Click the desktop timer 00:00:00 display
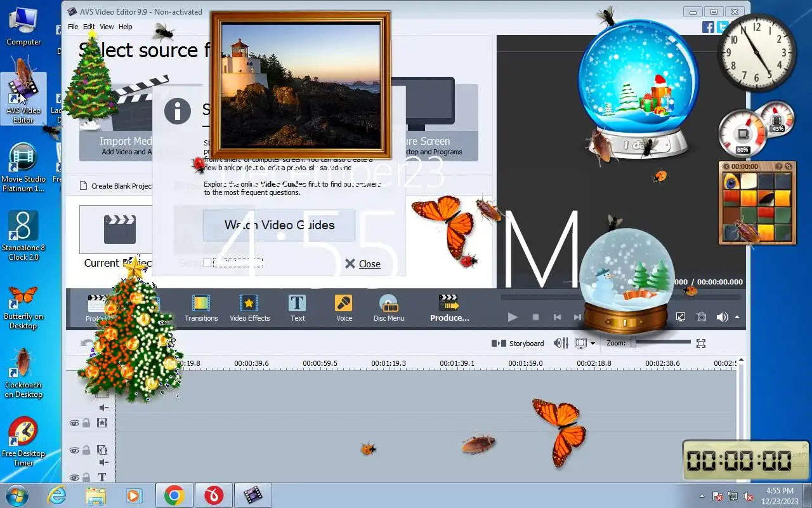 (x=739, y=460)
